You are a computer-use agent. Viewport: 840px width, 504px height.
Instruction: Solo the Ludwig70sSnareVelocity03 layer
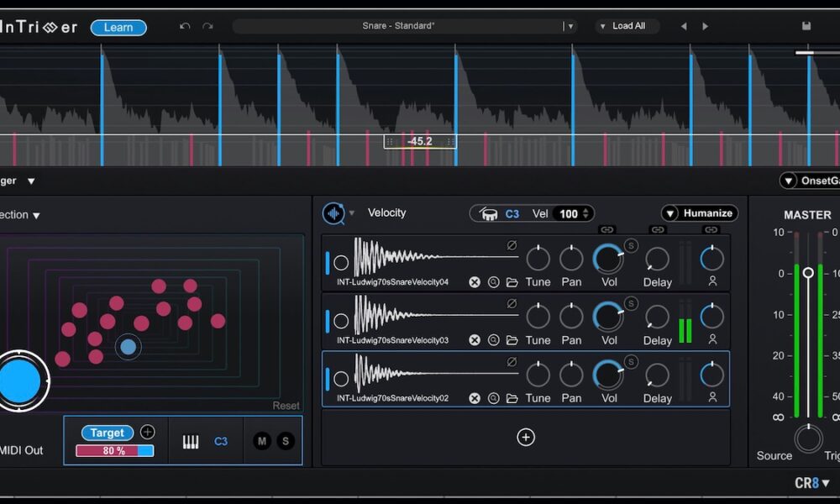pyautogui.click(x=631, y=304)
